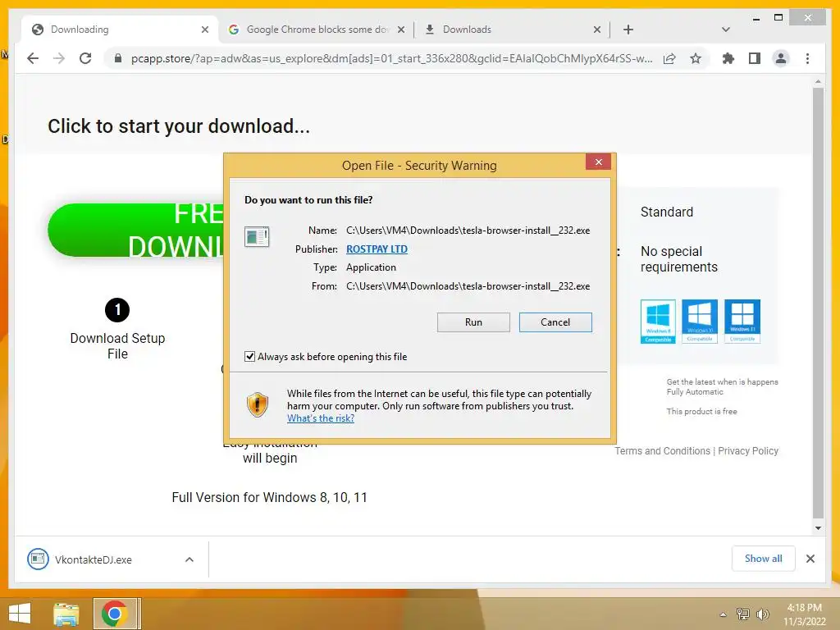Click scrollbar up arrow
Screen dimensions: 840x630
pos(818,81)
